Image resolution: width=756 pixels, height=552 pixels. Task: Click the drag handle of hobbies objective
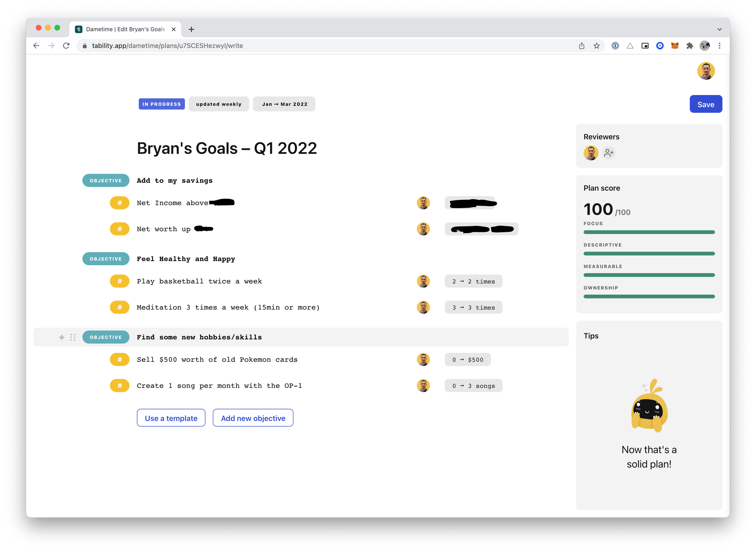pyautogui.click(x=73, y=337)
